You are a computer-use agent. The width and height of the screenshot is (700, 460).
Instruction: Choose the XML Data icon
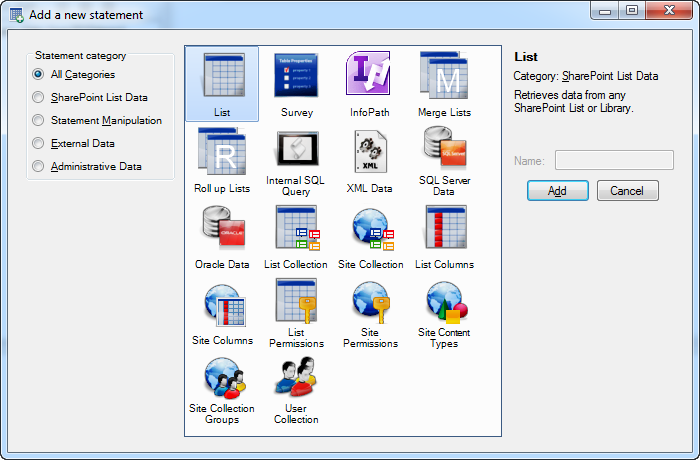click(370, 154)
